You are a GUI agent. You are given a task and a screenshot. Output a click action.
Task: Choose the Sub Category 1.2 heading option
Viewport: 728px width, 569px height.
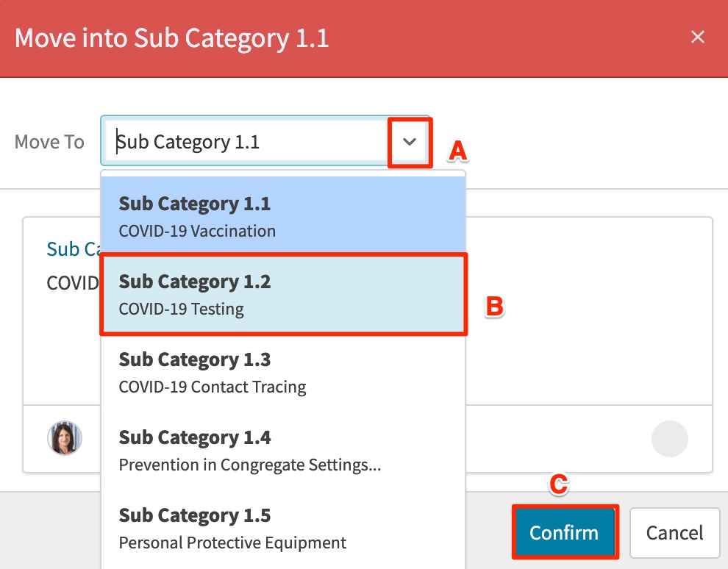[x=195, y=282]
